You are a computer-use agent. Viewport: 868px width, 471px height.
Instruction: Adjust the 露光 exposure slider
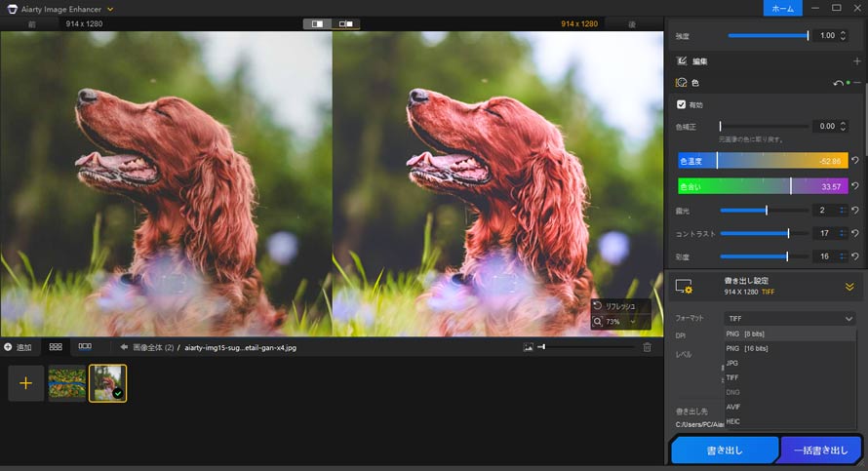tap(764, 211)
